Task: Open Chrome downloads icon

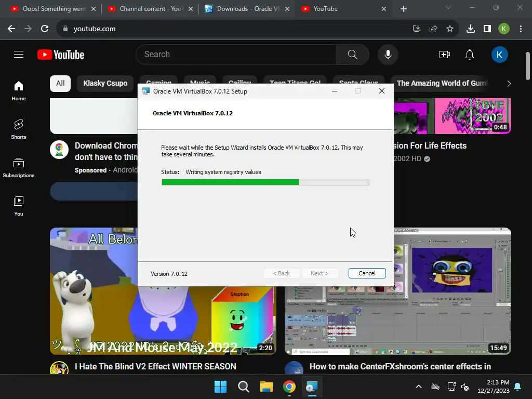Action: [471, 29]
